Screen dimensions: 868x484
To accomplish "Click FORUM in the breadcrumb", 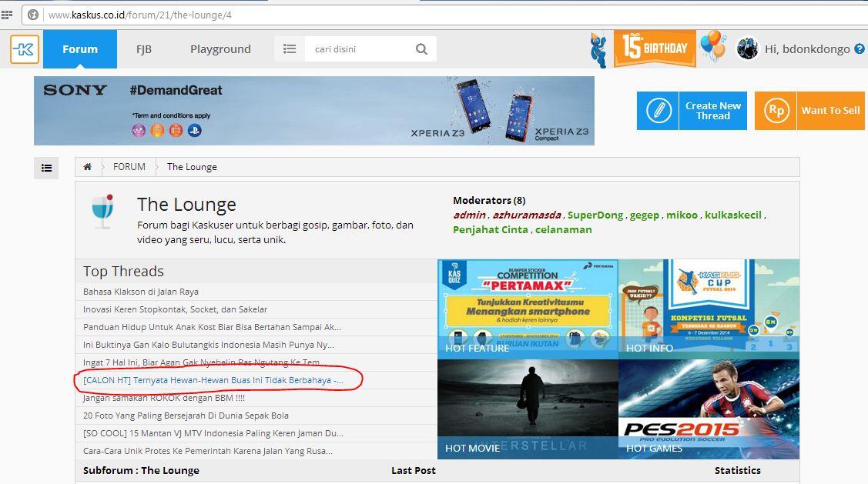I will [129, 166].
